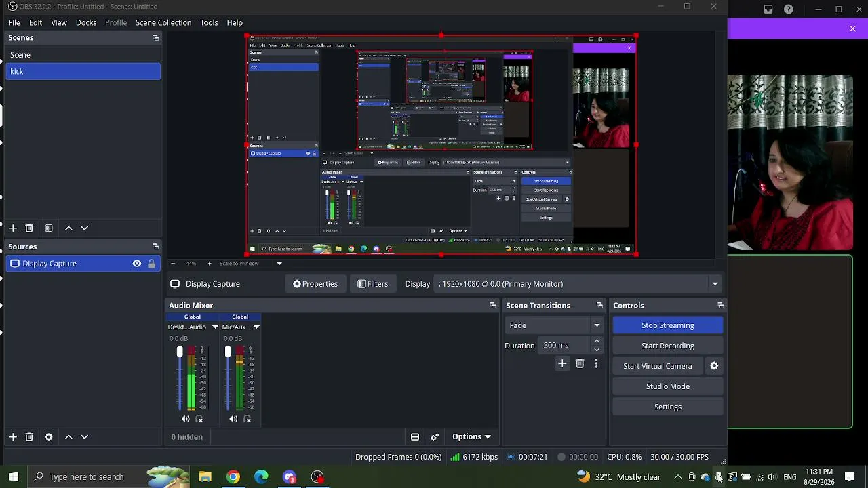Open the Scene Collection menu

pos(163,22)
